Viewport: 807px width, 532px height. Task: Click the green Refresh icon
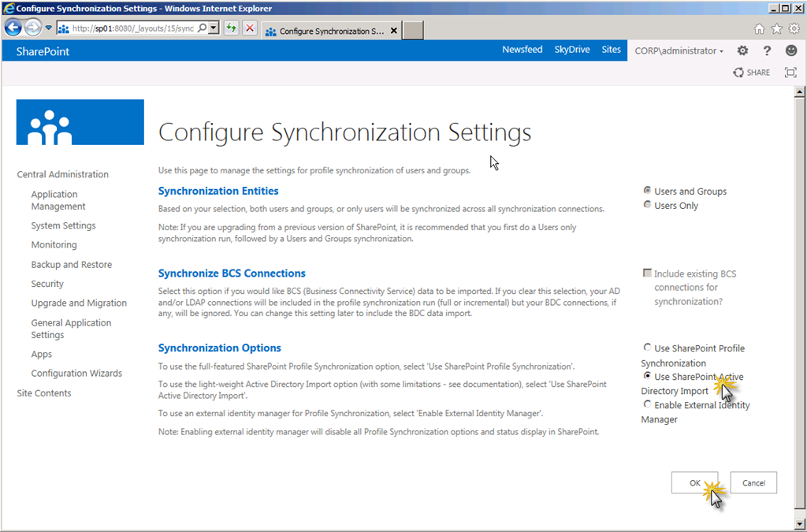point(232,28)
